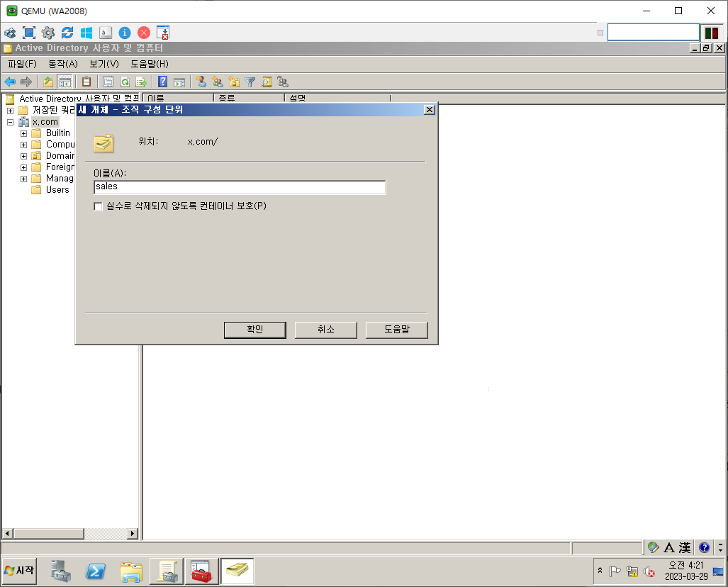Click the network tray icon
728x587 pixels.
632,571
